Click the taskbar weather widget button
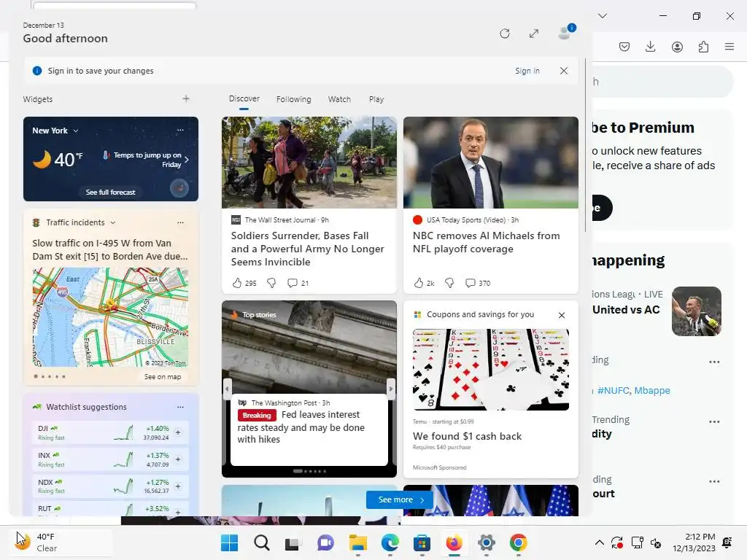Screen dimensions: 747x560 pyautogui.click(x=62, y=542)
